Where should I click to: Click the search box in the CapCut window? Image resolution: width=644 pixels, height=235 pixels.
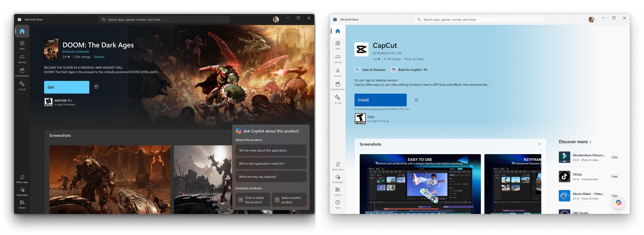tap(480, 20)
